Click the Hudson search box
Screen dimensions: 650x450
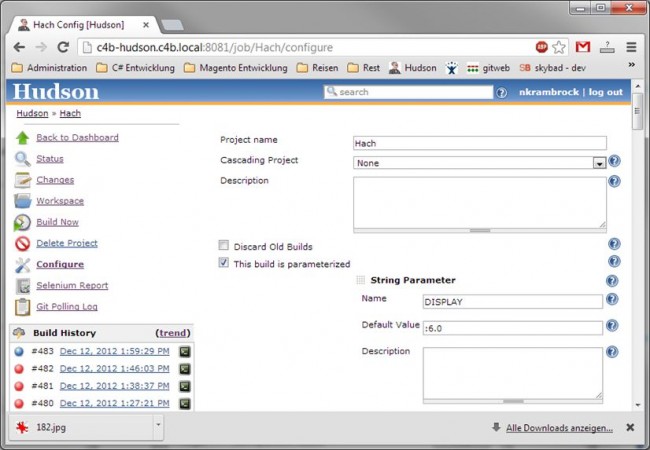point(409,92)
